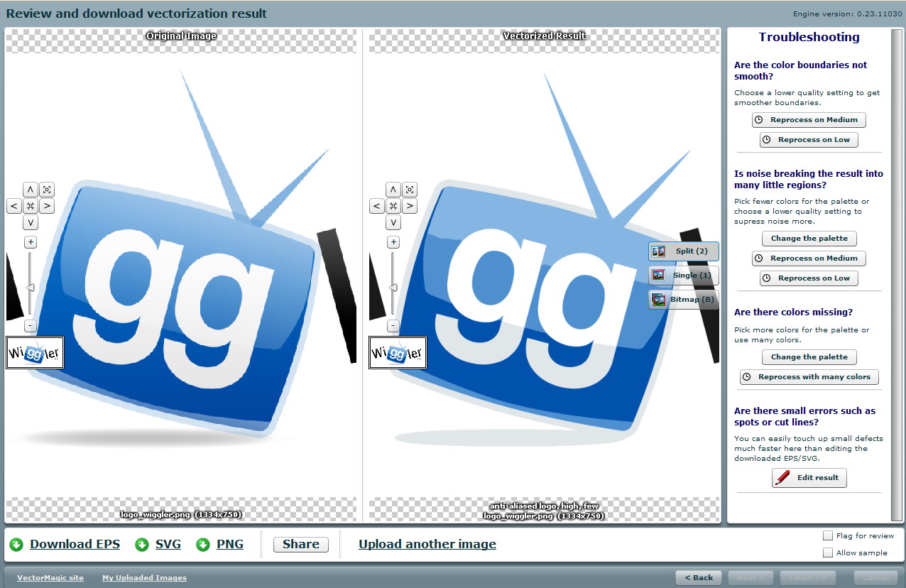
Task: Click the Engine version: 0.23.11030 text
Action: pyautogui.click(x=847, y=13)
